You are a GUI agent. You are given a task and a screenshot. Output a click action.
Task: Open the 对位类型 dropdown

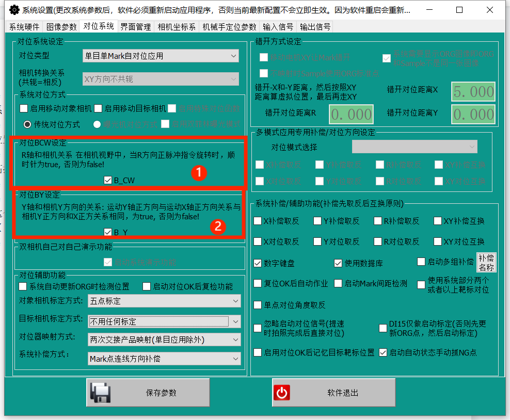pos(160,56)
